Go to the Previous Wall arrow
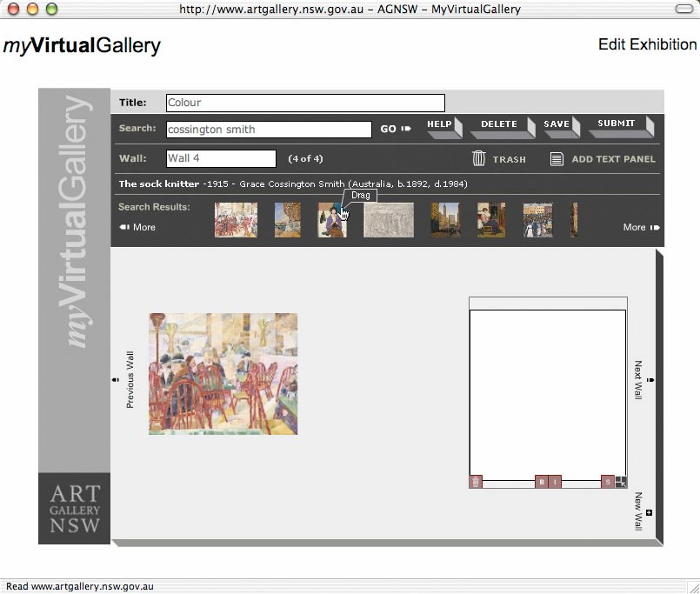This screenshot has width=700, height=594. (x=115, y=380)
